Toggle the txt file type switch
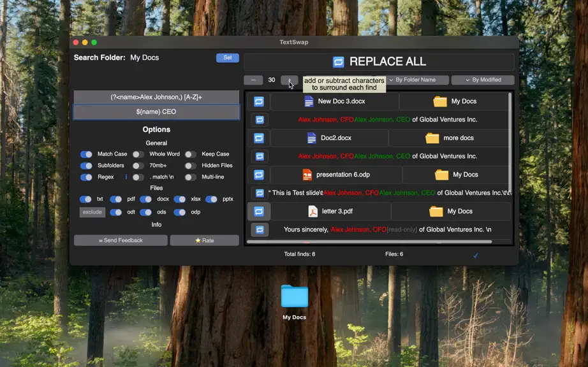This screenshot has height=367, width=588. tap(85, 199)
